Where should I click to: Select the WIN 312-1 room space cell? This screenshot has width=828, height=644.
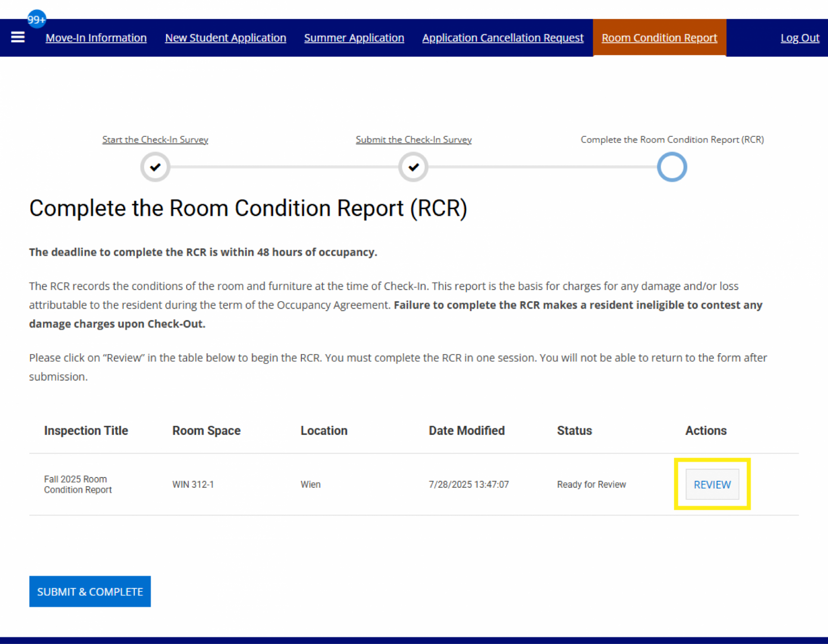[x=193, y=484]
